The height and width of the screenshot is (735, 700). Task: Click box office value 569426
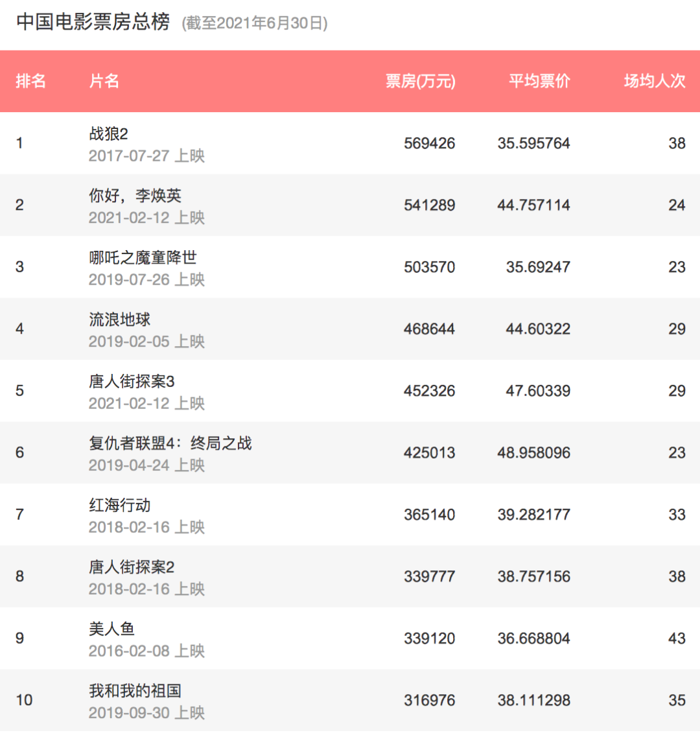point(430,143)
